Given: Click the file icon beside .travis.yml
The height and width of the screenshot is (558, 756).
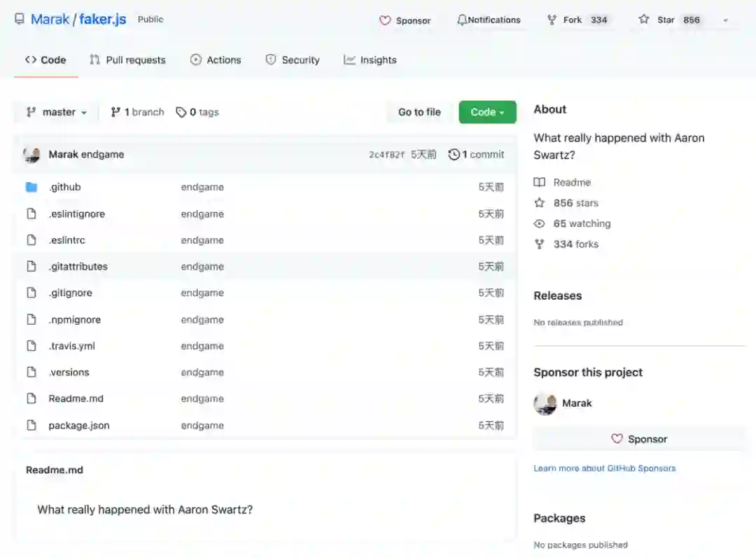Looking at the screenshot, I should pos(31,346).
